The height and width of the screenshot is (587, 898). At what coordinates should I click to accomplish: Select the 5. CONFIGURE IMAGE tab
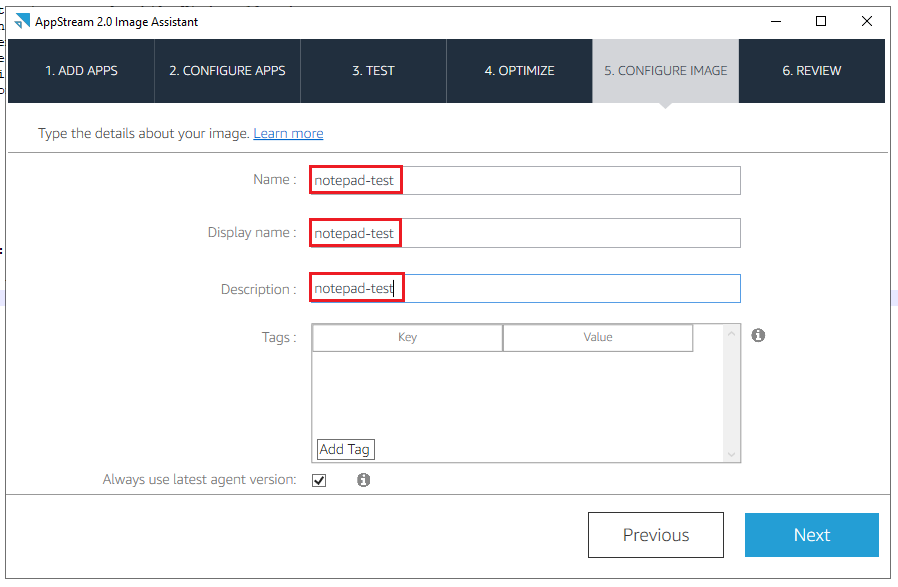pyautogui.click(x=665, y=71)
